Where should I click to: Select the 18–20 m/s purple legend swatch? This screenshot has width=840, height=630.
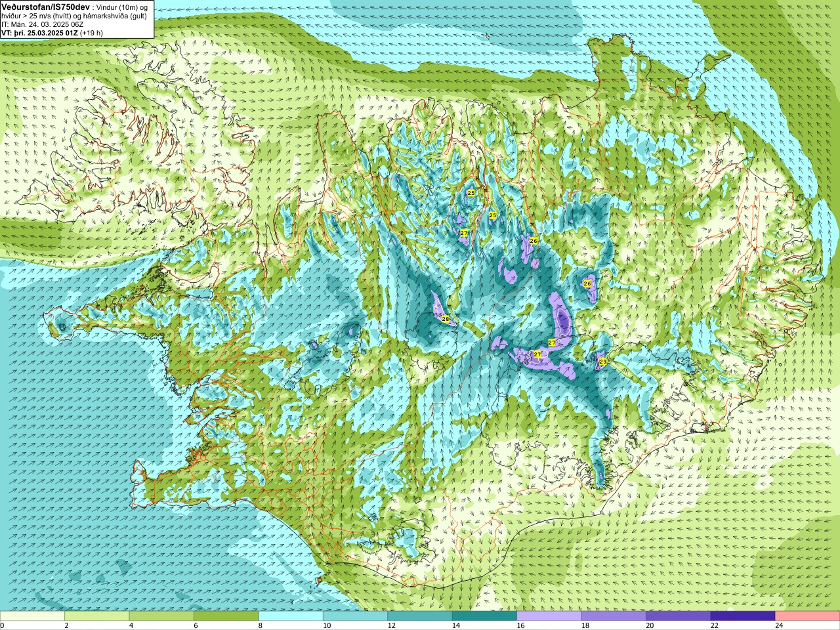[x=614, y=616]
